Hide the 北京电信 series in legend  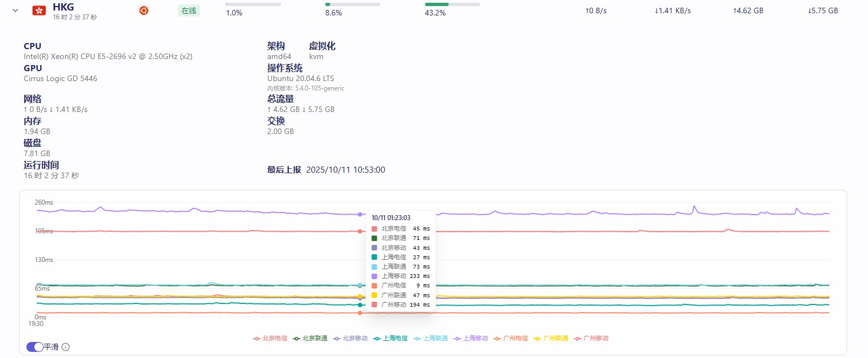[270, 339]
